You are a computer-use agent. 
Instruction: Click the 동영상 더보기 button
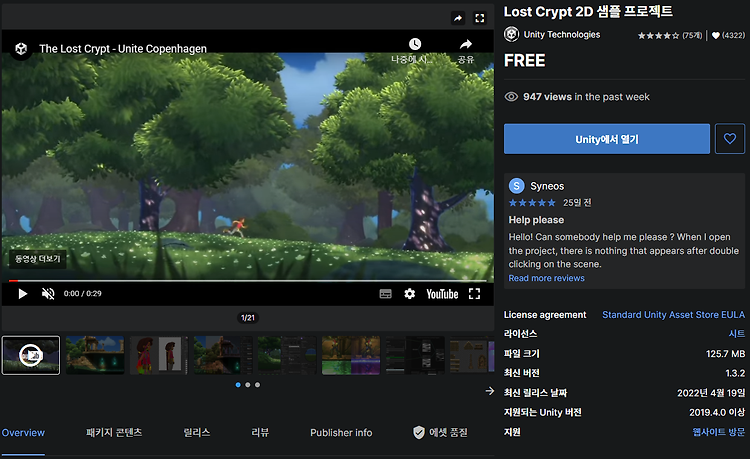(x=38, y=259)
